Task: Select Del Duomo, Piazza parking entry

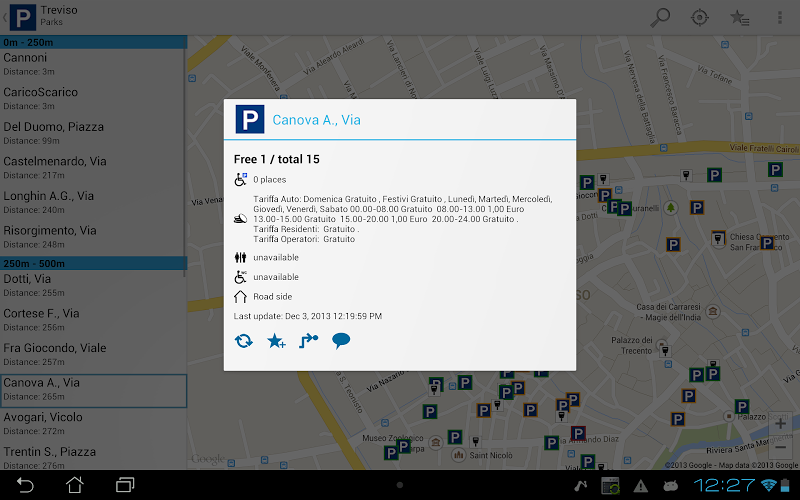Action: (x=92, y=133)
